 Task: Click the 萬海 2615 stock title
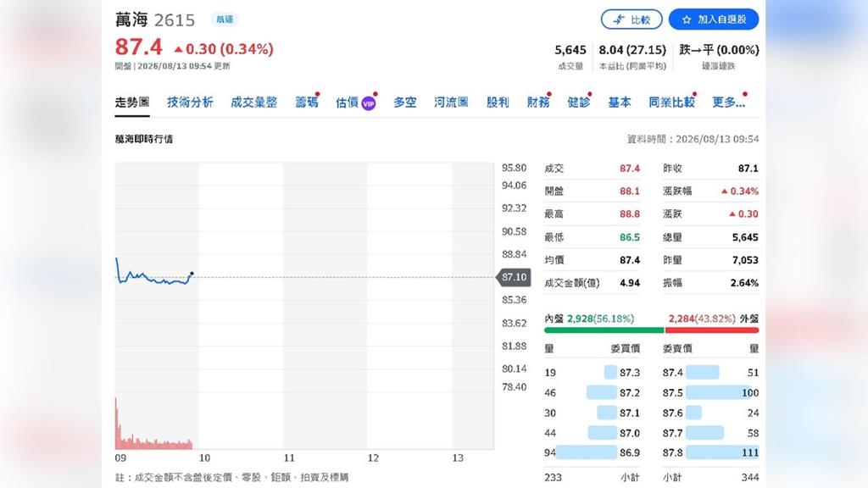coord(155,20)
